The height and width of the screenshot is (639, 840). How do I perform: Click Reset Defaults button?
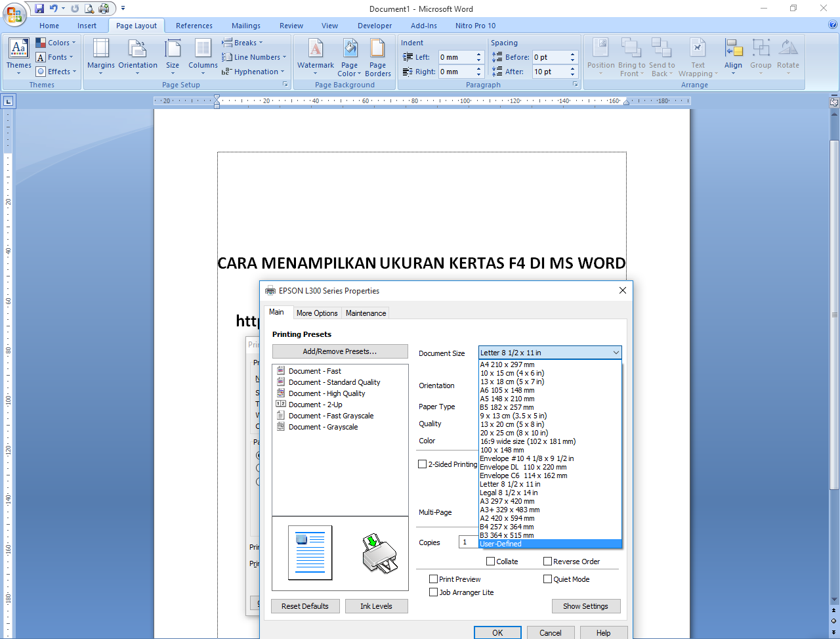pos(305,606)
